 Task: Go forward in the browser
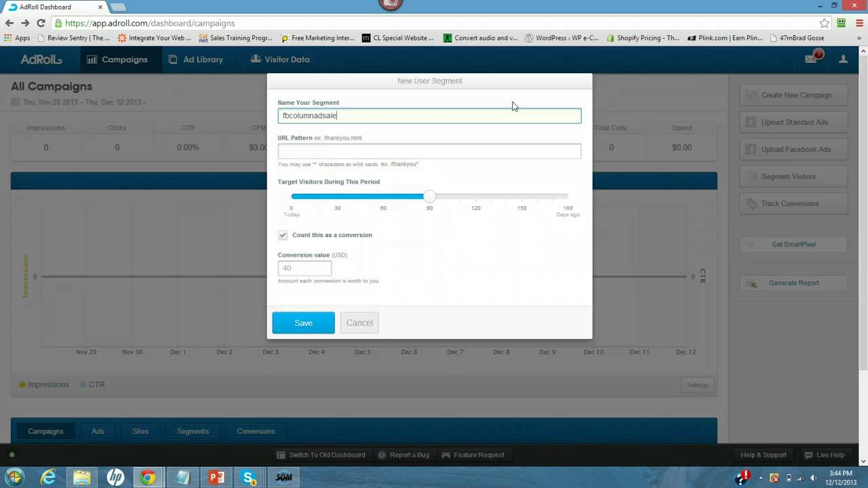[x=25, y=23]
